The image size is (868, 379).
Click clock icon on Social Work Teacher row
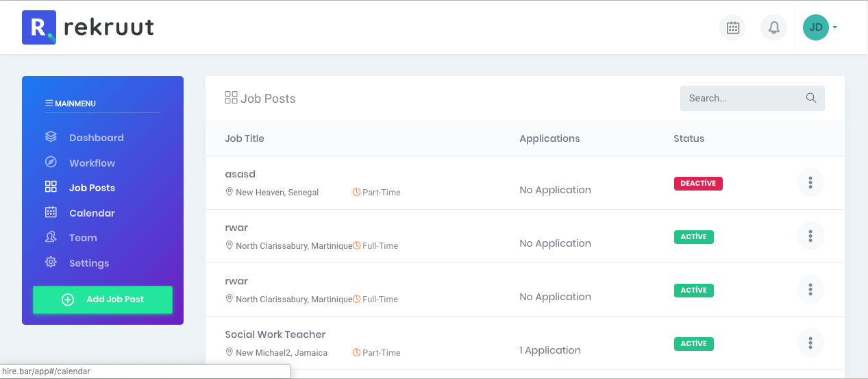pyautogui.click(x=356, y=352)
